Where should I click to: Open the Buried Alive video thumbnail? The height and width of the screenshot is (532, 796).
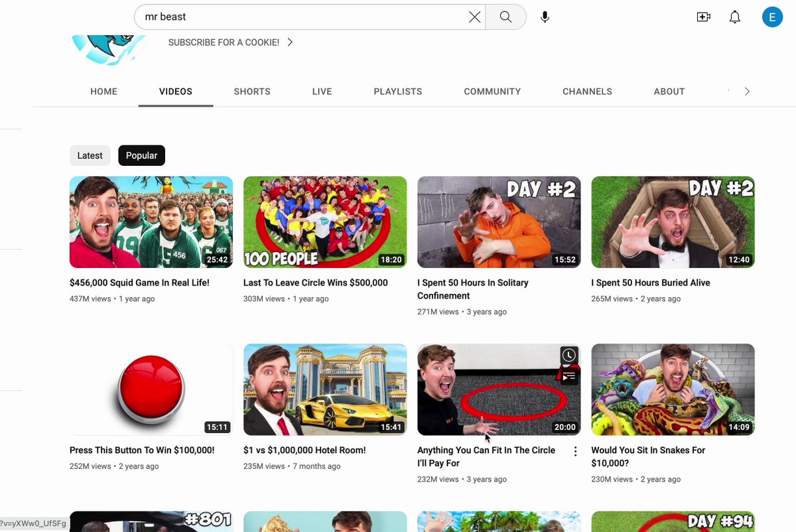[673, 222]
